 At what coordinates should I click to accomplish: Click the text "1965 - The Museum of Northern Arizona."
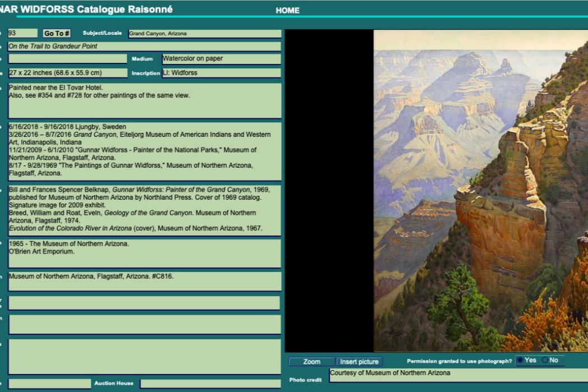point(68,243)
